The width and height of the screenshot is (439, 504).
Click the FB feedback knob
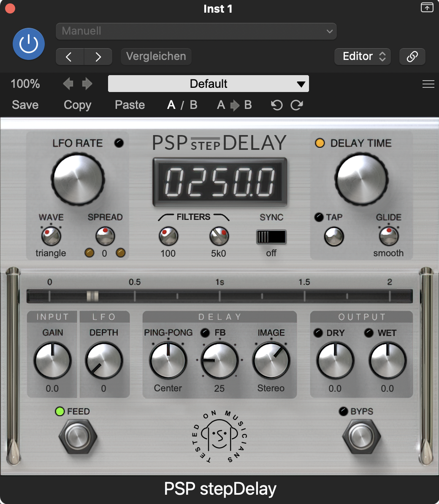point(219,361)
